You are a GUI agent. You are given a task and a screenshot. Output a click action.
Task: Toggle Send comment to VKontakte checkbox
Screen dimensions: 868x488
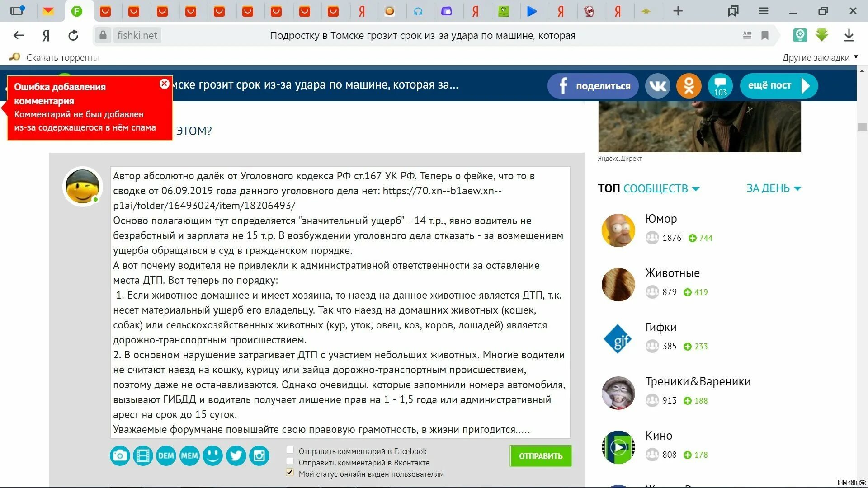tap(290, 461)
